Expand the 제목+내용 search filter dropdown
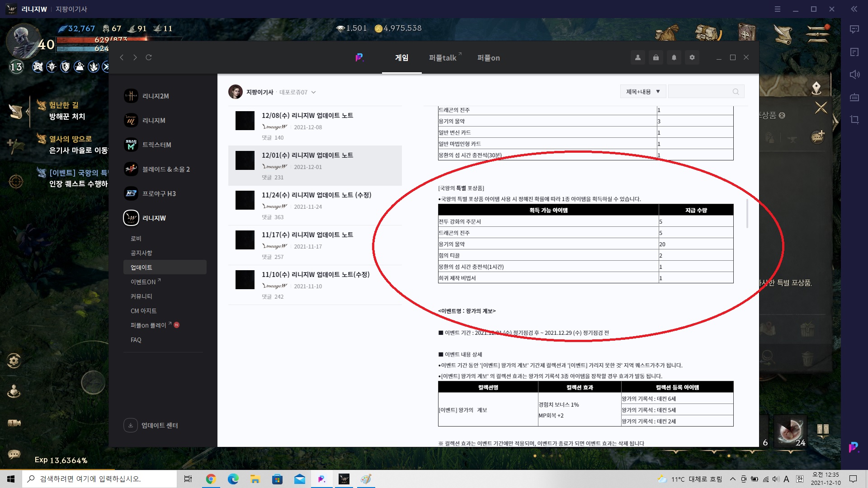Image resolution: width=868 pixels, height=488 pixels. coord(643,92)
